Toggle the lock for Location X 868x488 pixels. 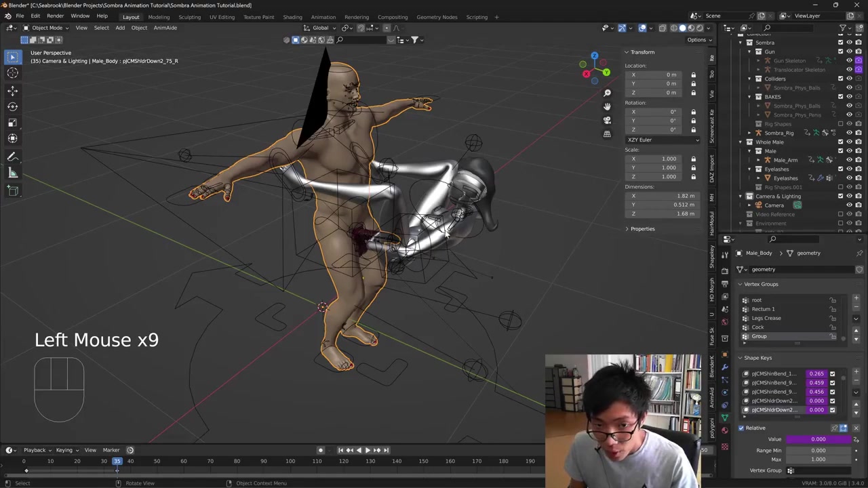tap(693, 75)
